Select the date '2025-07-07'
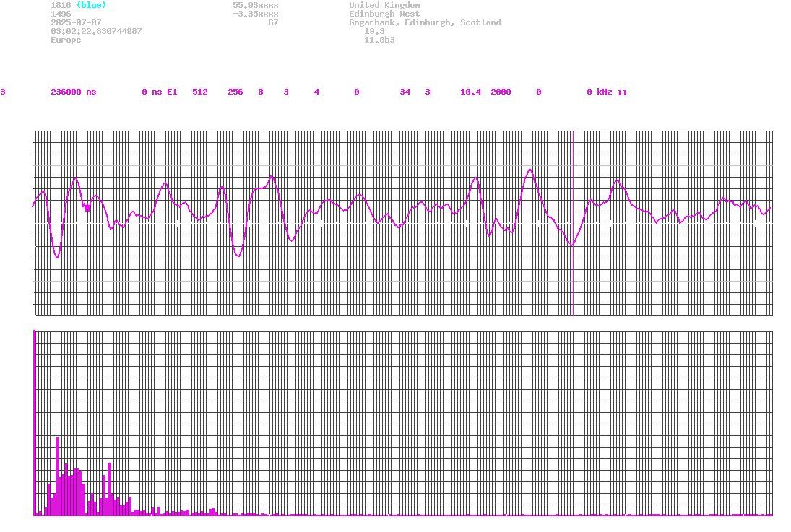791x532 pixels. pos(76,22)
